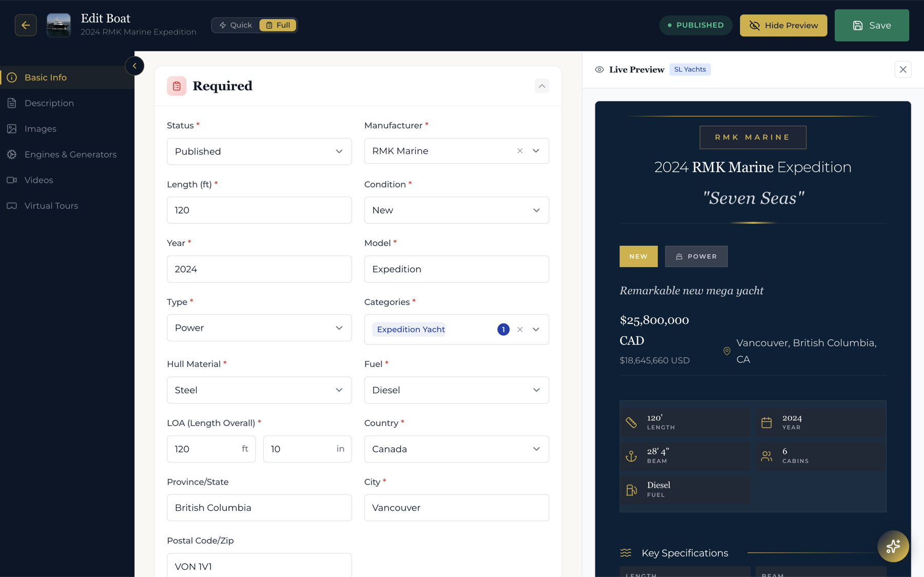Open the Country dropdown
924x577 pixels.
[x=456, y=449]
